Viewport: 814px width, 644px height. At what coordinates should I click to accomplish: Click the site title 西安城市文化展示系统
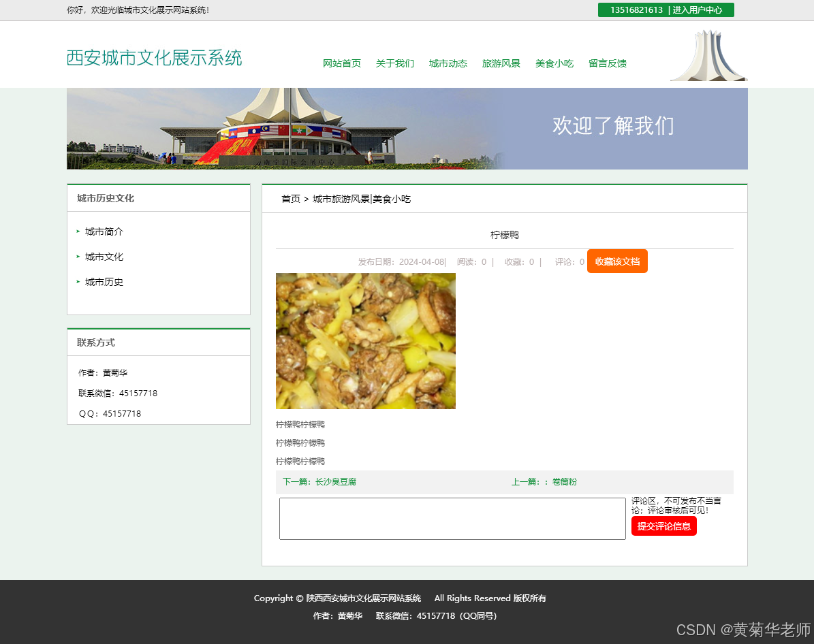pos(154,58)
